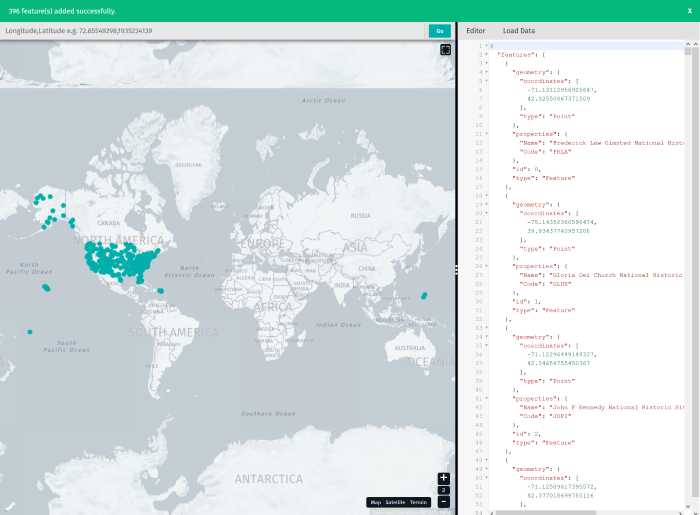Zoom in with the plus button
Image resolution: width=700 pixels, height=515 pixels.
[x=443, y=478]
